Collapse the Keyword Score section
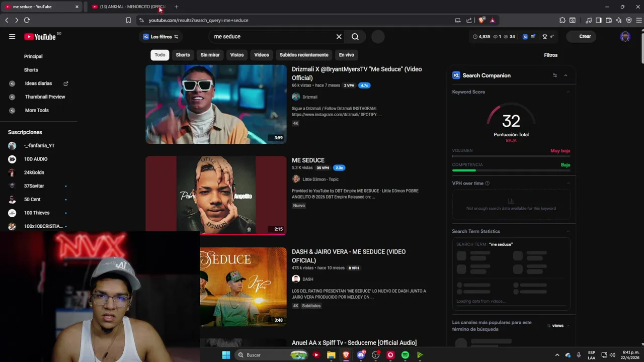 (568, 92)
